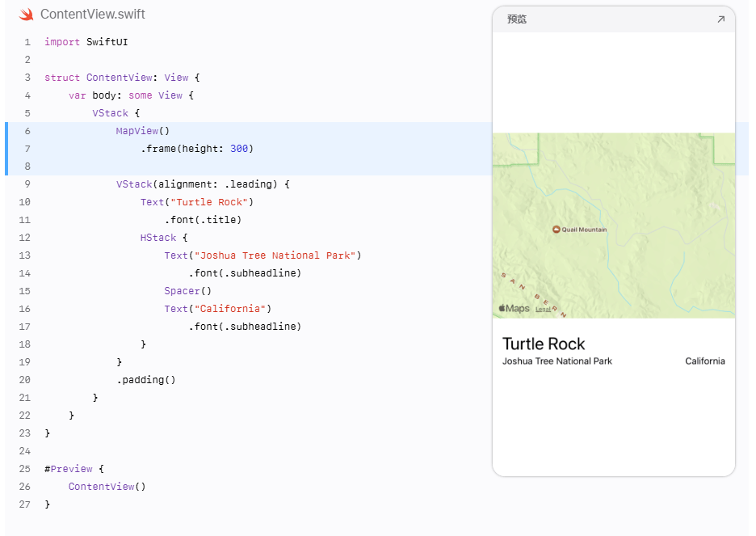
Task: Click the HStack keyword on line 12
Action: pyautogui.click(x=158, y=238)
